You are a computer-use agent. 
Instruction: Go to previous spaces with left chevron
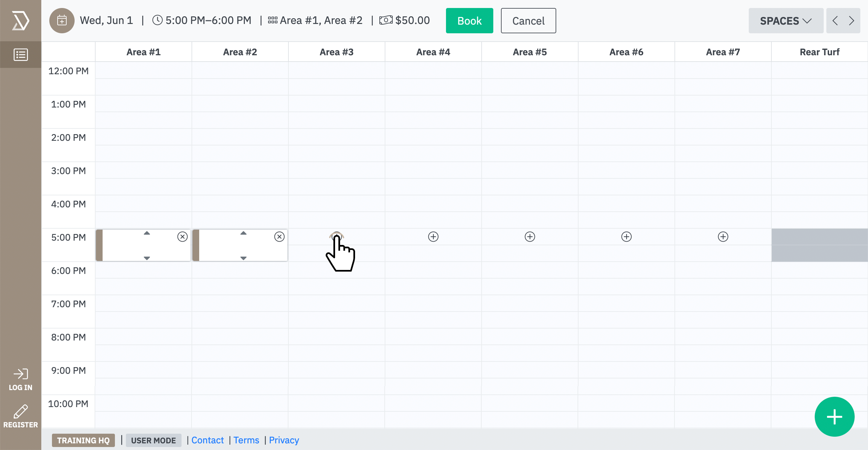click(x=835, y=21)
